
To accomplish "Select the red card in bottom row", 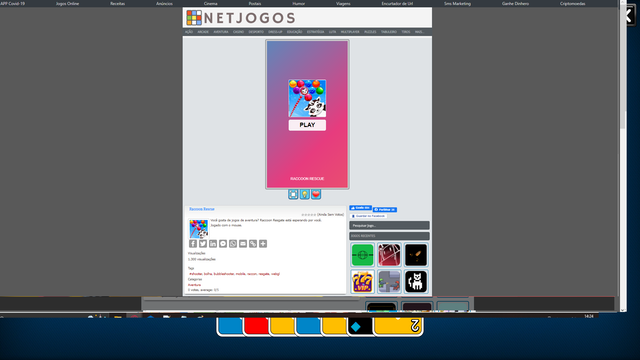I will (x=256, y=327).
